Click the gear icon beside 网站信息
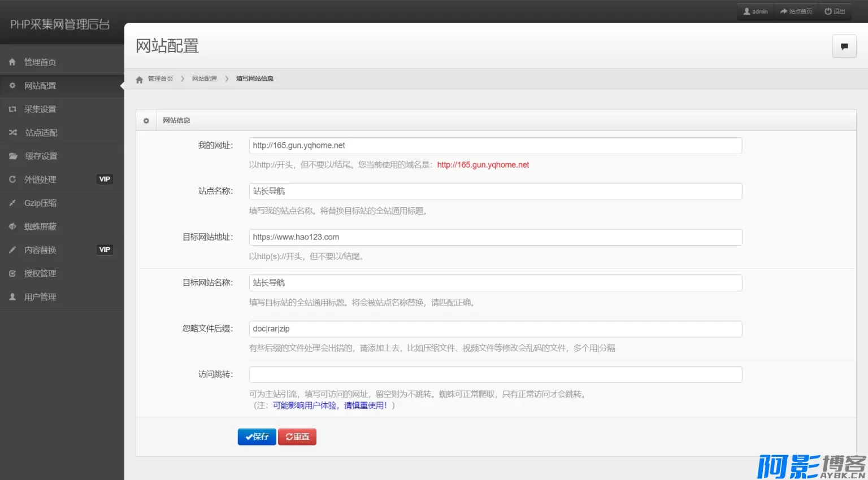 (x=146, y=121)
